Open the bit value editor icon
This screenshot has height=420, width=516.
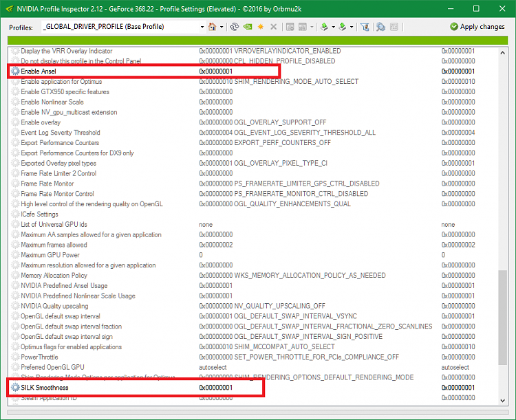tap(394, 27)
